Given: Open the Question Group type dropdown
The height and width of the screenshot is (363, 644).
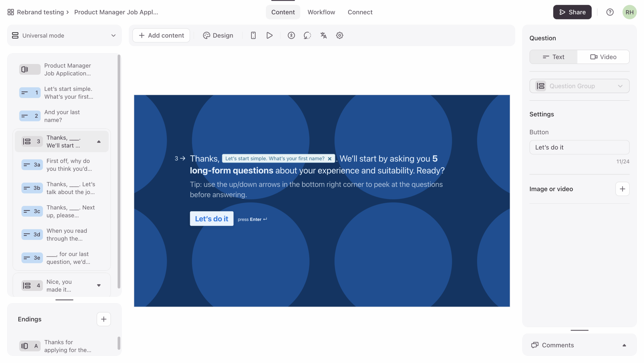Looking at the screenshot, I should pyautogui.click(x=579, y=86).
